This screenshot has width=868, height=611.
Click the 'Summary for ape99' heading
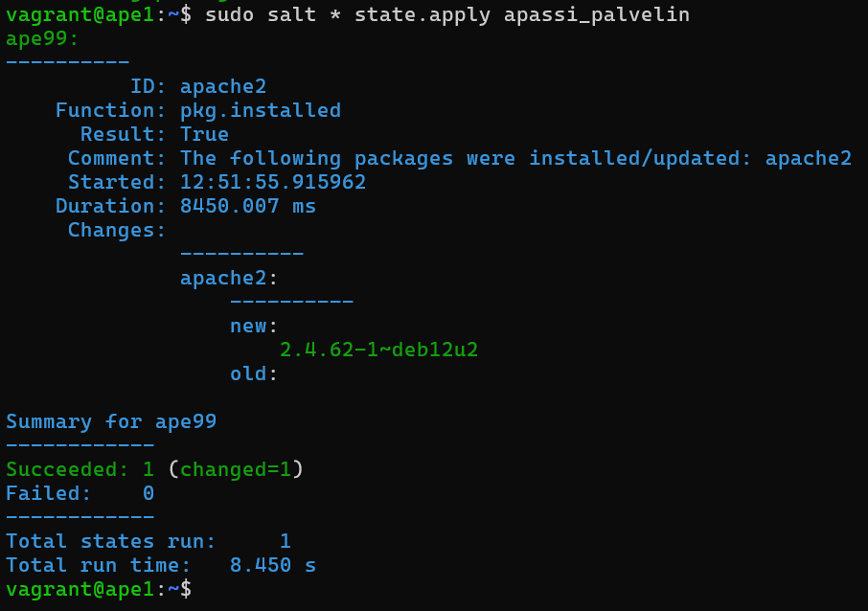coord(111,421)
